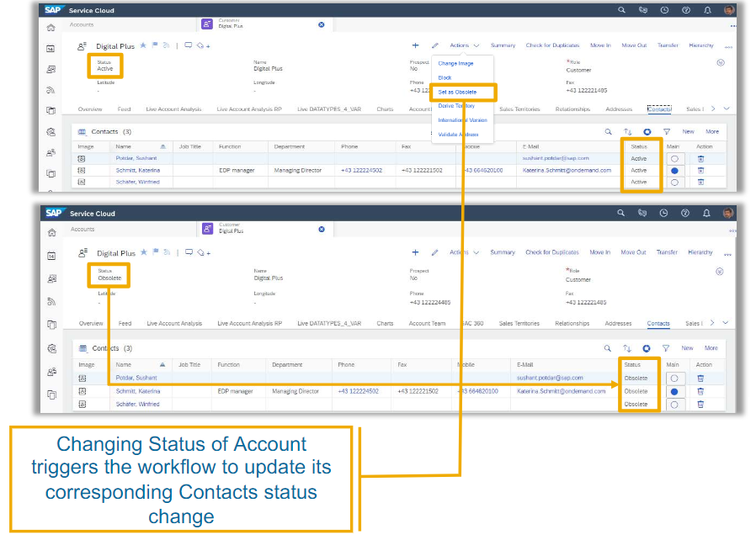
Task: Select main radio for Schmitt, Katerina in the lower window
Action: [674, 392]
